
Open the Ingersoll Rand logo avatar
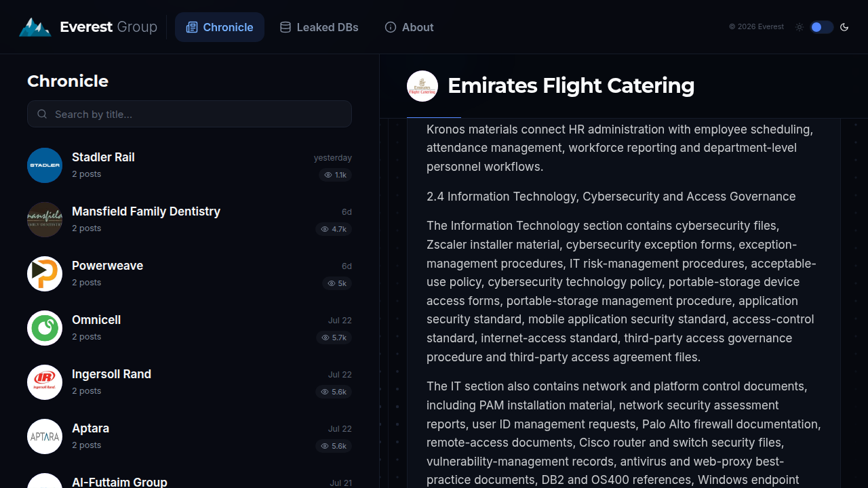45,382
